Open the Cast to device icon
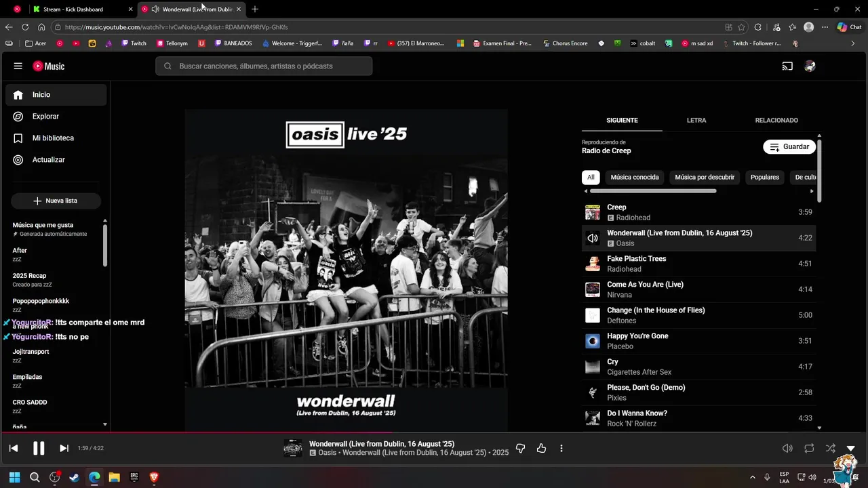Viewport: 868px width, 488px height. (x=787, y=66)
